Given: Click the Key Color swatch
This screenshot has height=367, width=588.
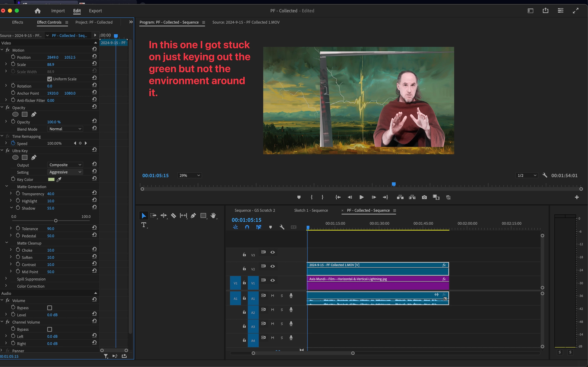Looking at the screenshot, I should [51, 179].
